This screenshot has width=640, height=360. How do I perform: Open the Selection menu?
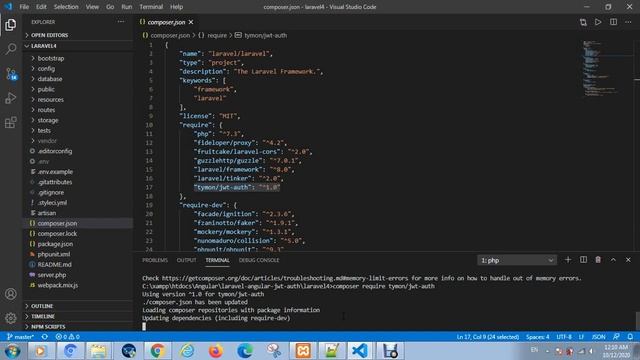coord(66,7)
